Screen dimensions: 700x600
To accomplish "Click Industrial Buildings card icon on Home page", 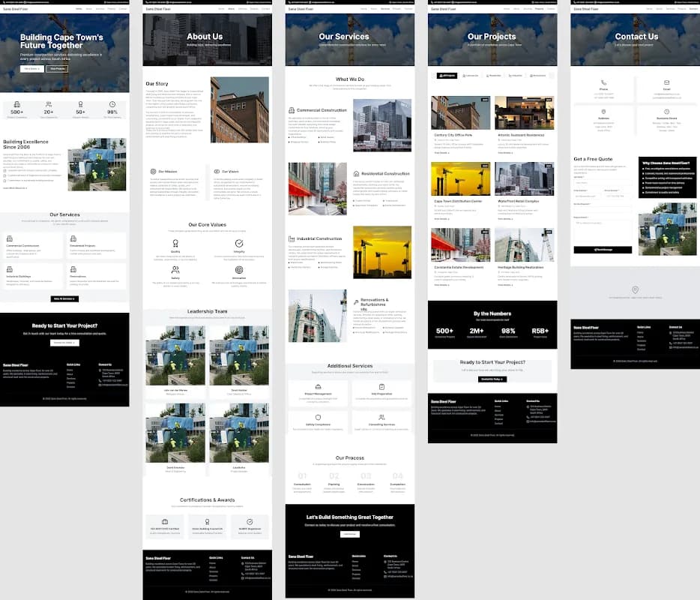I will pos(10,269).
